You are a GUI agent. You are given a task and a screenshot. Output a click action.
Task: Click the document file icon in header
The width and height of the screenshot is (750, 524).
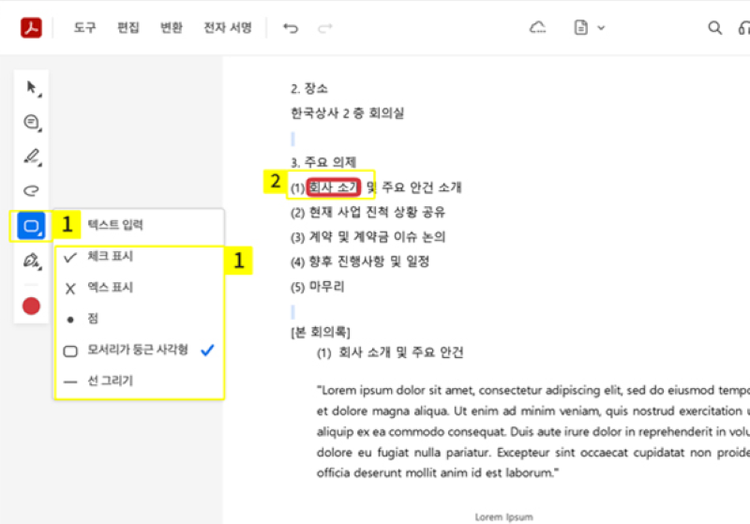[581, 28]
